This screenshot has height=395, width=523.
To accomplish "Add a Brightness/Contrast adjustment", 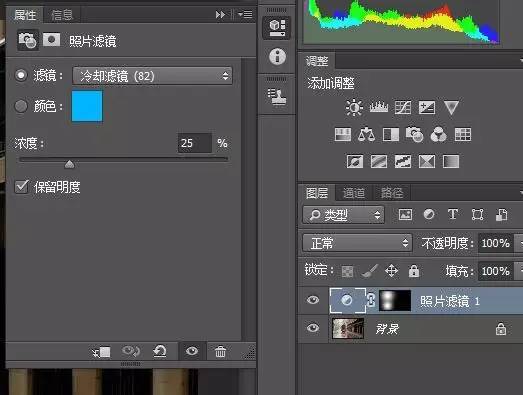I will pyautogui.click(x=354, y=108).
